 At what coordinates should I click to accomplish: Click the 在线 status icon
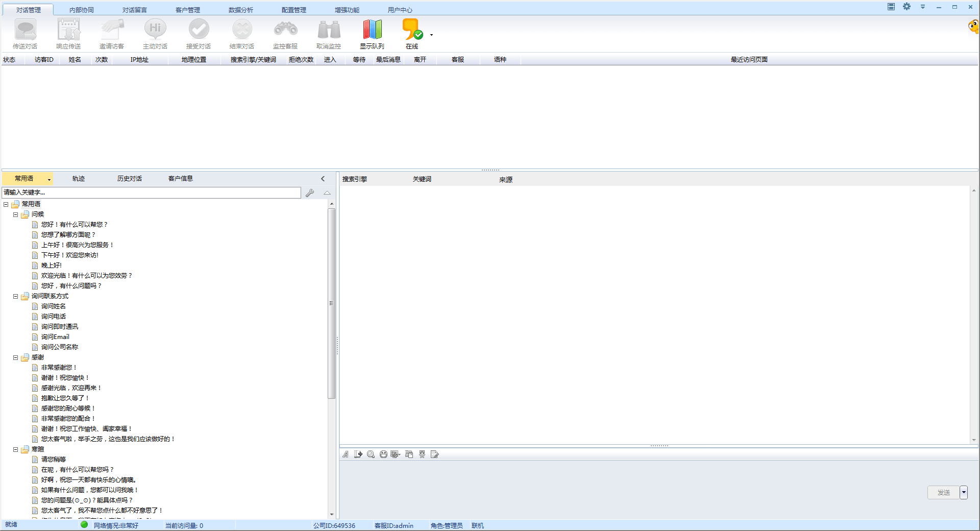pyautogui.click(x=412, y=31)
